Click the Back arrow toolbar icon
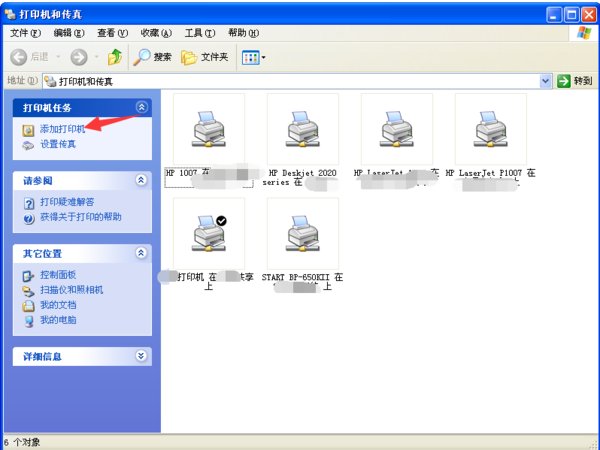 pos(18,57)
